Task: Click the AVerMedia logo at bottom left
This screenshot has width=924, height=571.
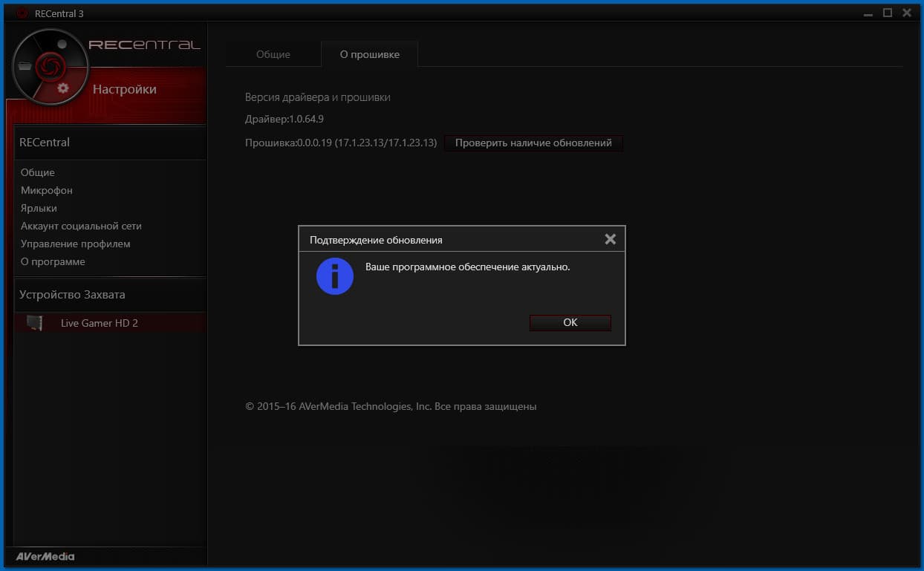Action: (x=45, y=556)
